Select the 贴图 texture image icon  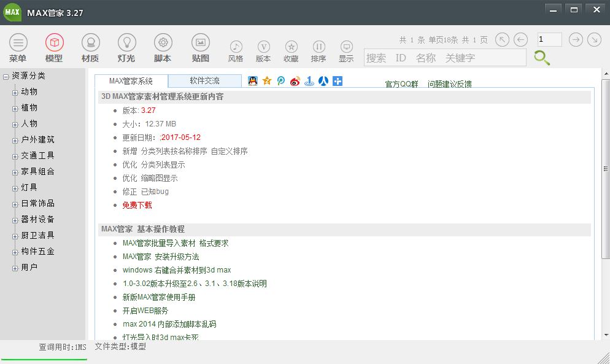coord(200,43)
